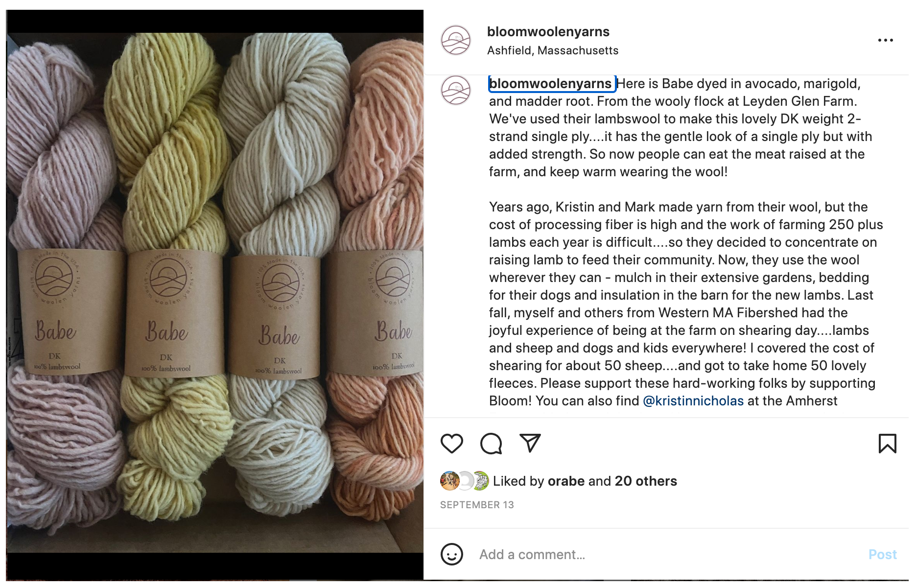Save post with bookmark icon
916x588 pixels.
point(887,444)
